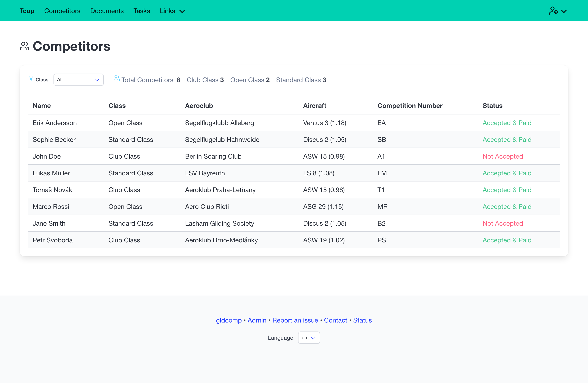Open the Class filter dropdown
Screen dimensions: 588x383
[x=79, y=80]
